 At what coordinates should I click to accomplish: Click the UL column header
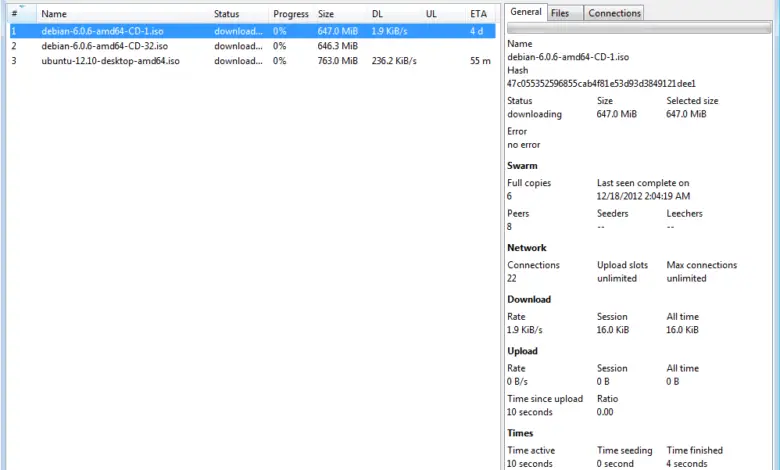pyautogui.click(x=443, y=14)
